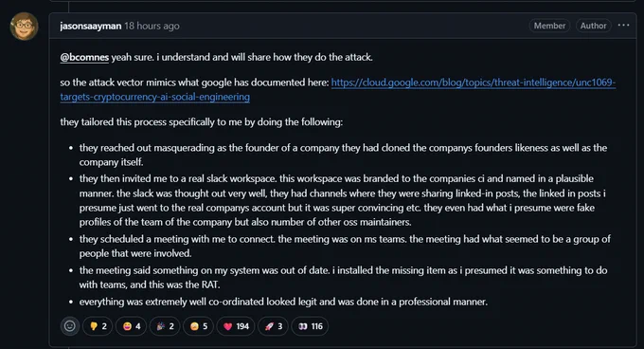Click the Author badge
This screenshot has height=349, width=644.
pos(593,26)
